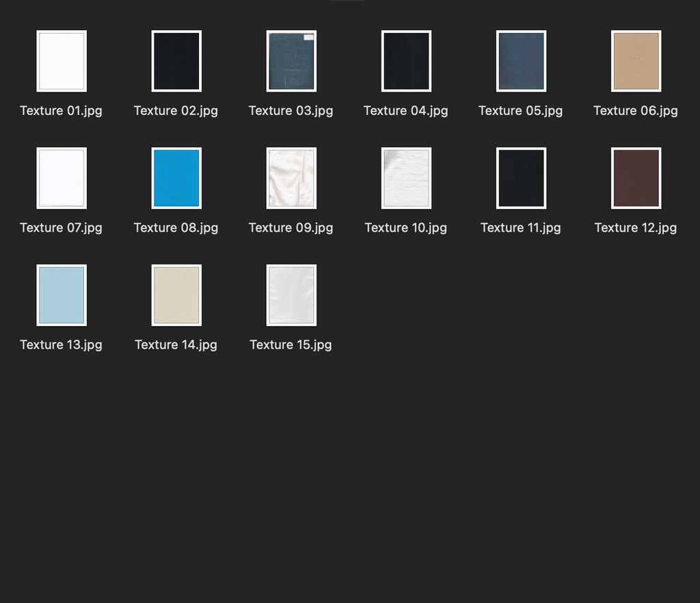Select the white Texture 07.jpg thumbnail
The image size is (700, 603).
coord(62,178)
